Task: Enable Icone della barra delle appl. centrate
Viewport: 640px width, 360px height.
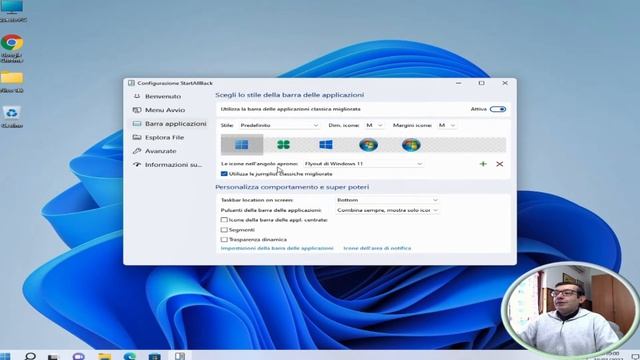Action: [x=224, y=220]
